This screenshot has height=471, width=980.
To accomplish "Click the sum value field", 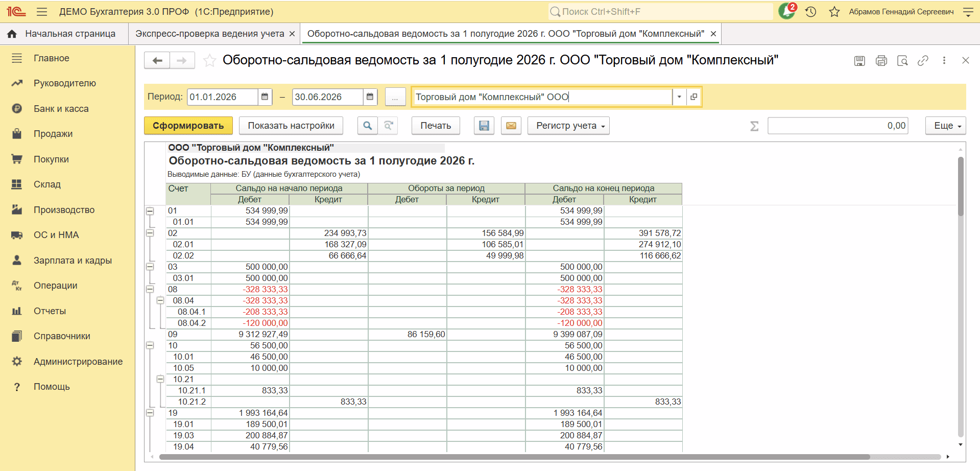I will coord(838,126).
